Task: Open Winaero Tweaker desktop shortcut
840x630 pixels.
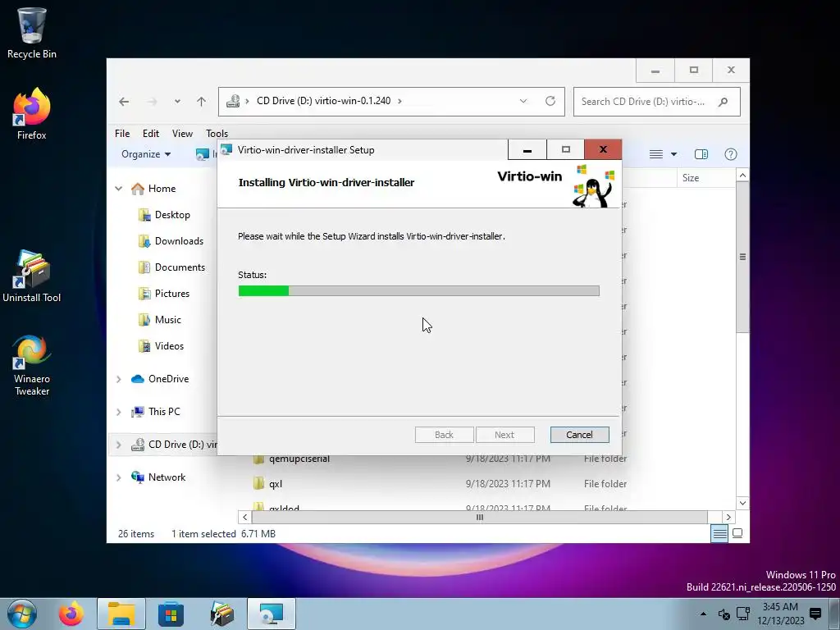Action: point(32,365)
